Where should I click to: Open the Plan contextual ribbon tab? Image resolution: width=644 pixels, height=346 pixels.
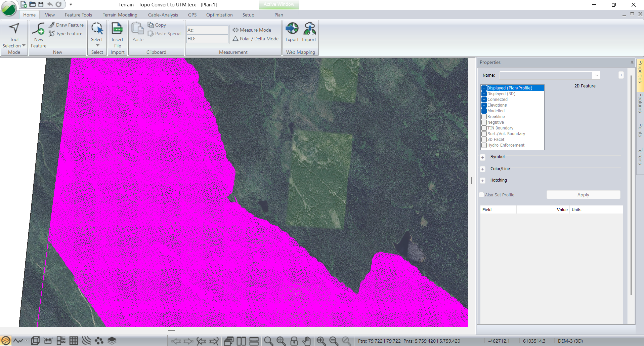(x=278, y=15)
